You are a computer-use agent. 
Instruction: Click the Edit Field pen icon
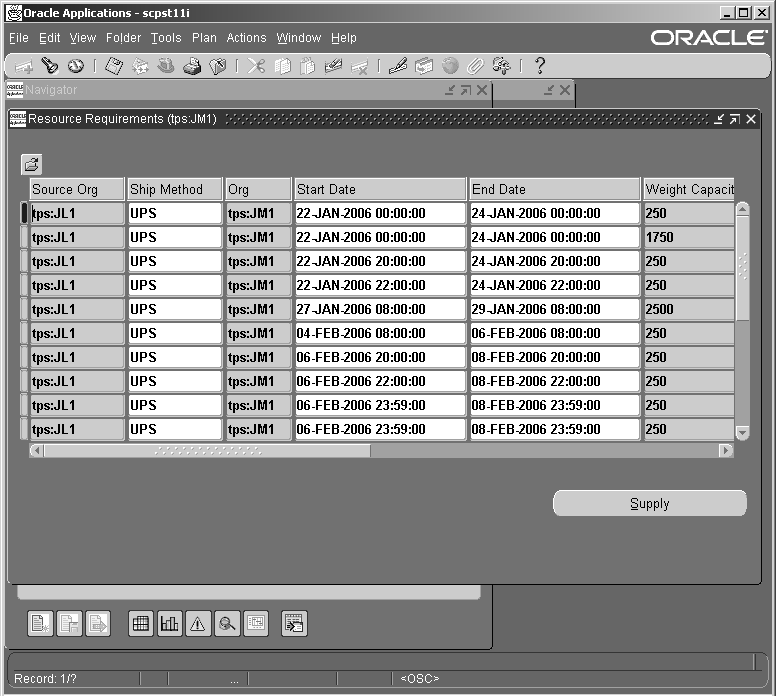(398, 66)
